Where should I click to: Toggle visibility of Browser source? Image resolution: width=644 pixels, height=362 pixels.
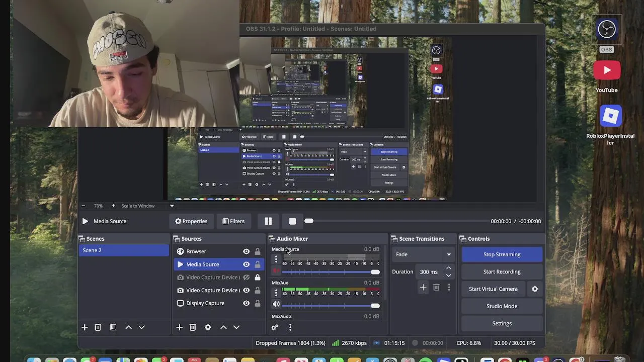(x=247, y=251)
